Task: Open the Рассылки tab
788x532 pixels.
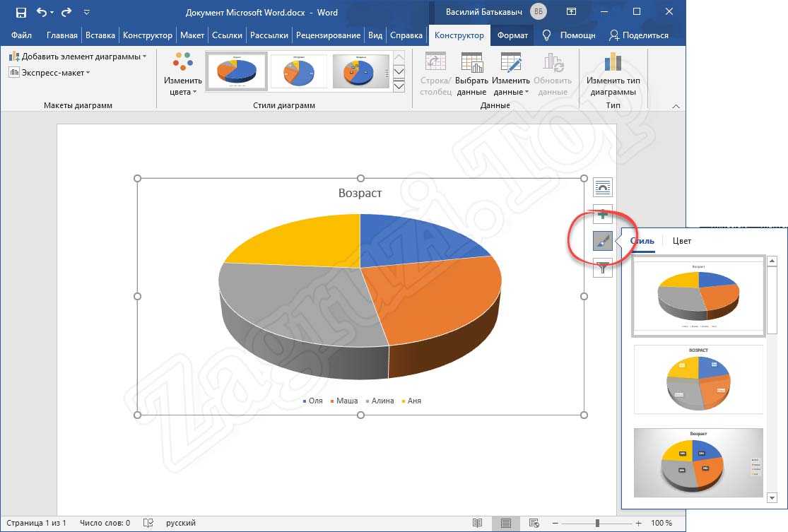Action: pos(269,35)
